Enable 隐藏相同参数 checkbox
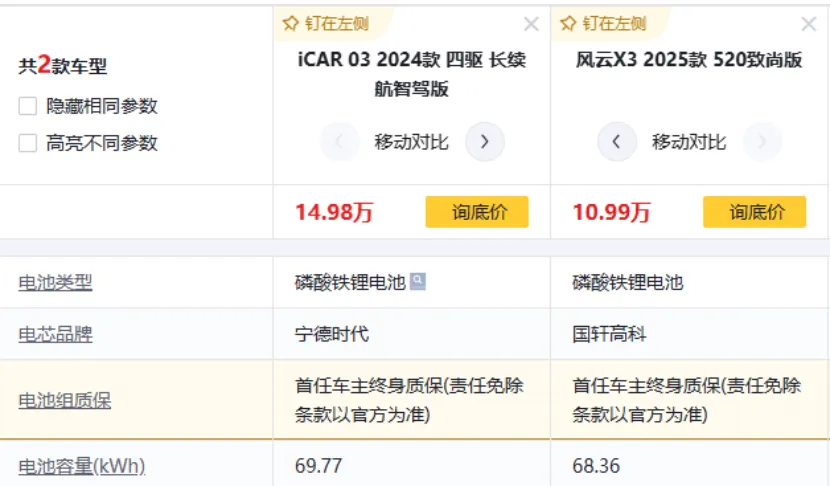Screen dimensions: 830x486 [28, 106]
